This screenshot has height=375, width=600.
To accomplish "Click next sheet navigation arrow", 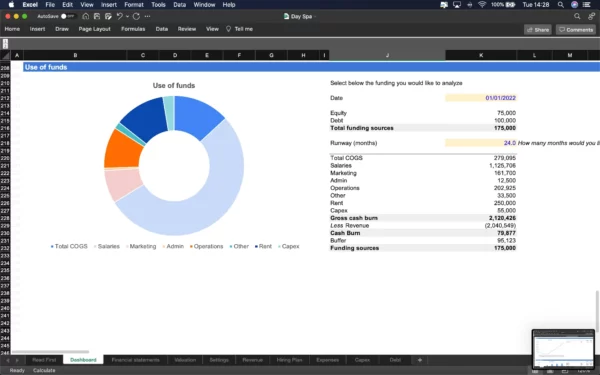I will point(17,360).
